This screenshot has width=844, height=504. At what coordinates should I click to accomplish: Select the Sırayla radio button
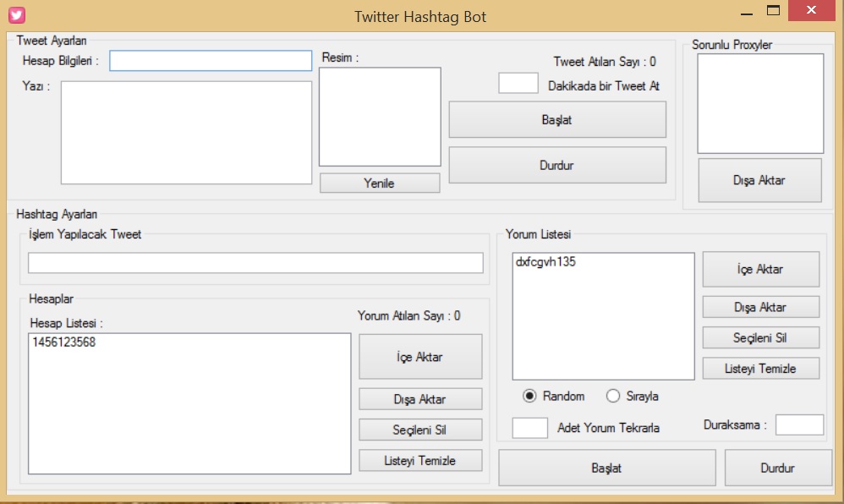613,397
